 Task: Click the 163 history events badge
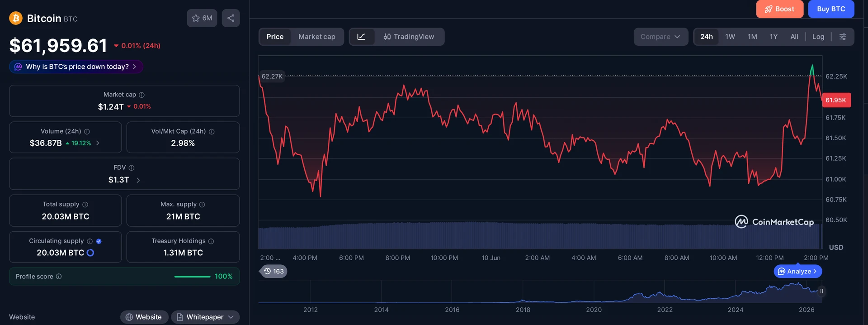274,271
